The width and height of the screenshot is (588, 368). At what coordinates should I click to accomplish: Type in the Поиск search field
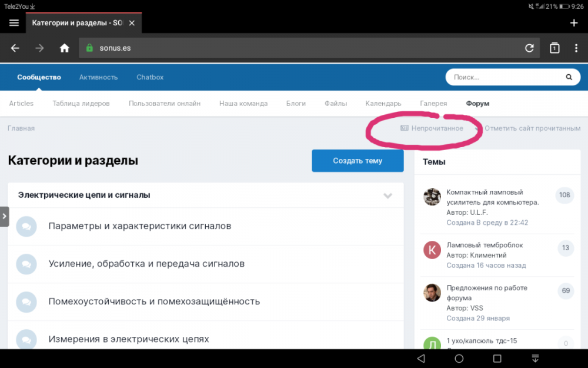point(506,77)
